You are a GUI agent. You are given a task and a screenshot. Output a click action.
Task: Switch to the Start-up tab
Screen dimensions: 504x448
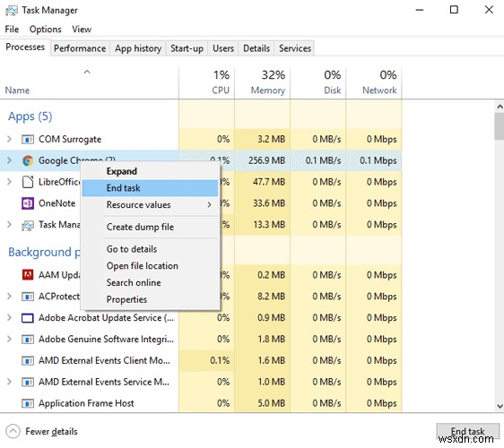187,48
